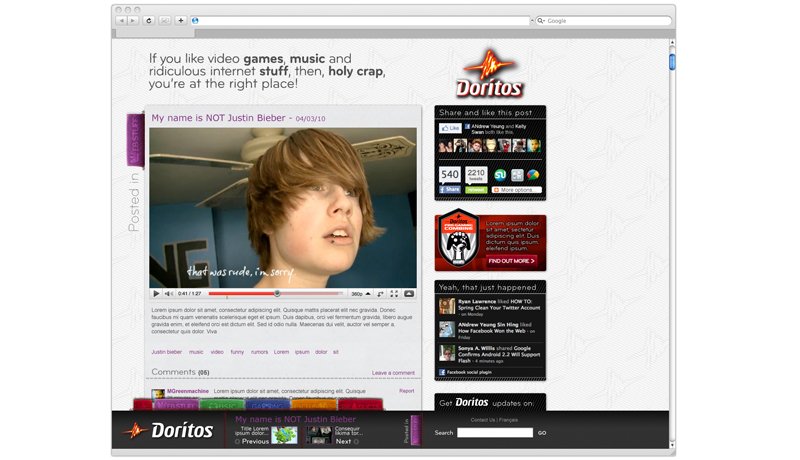Viewport: 800px width, 460px height.
Task: Click the purple Webstuff category tag beside the post
Action: [x=136, y=140]
